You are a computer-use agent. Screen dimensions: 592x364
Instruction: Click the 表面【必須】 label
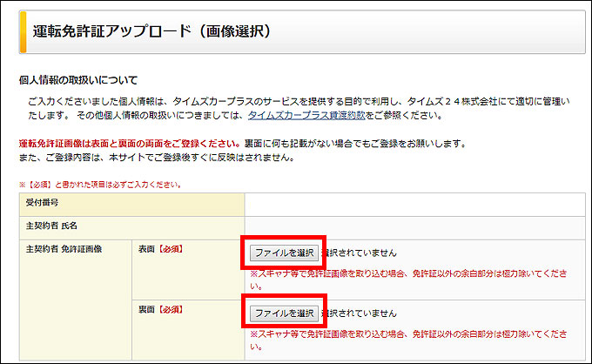[x=161, y=249]
